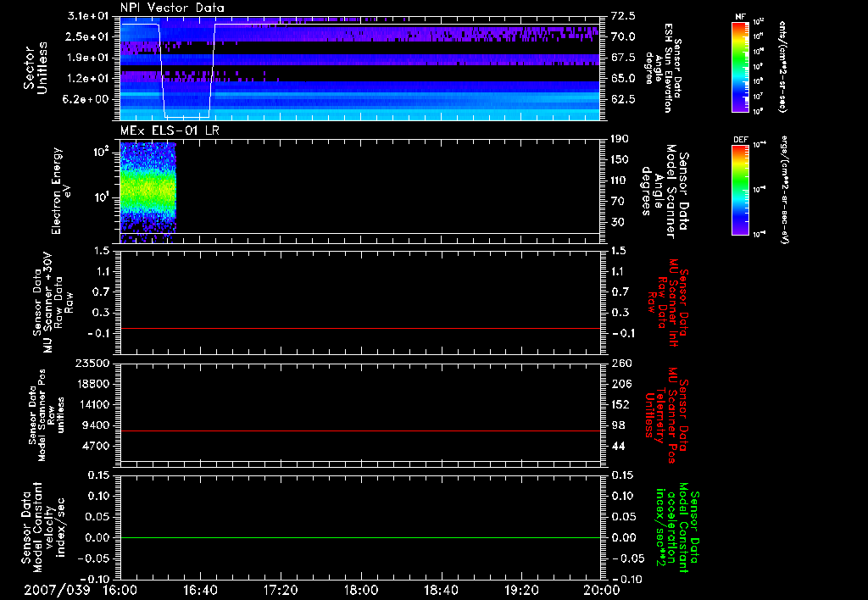This screenshot has width=868, height=600.
Task: Click the 16:40 time tick label
Action: click(200, 590)
